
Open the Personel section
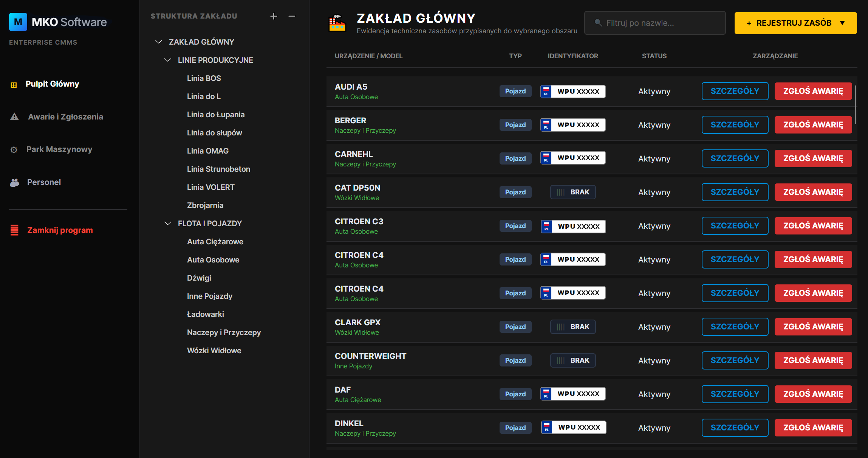tap(44, 182)
